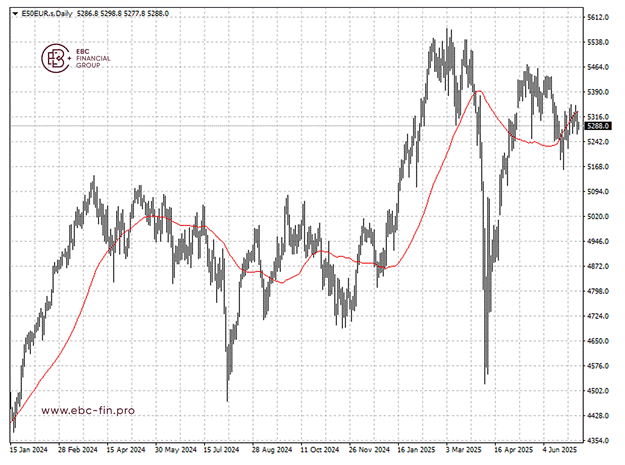625x465 pixels.
Task: Click the 5612.0 price axis label
Action: point(598,17)
